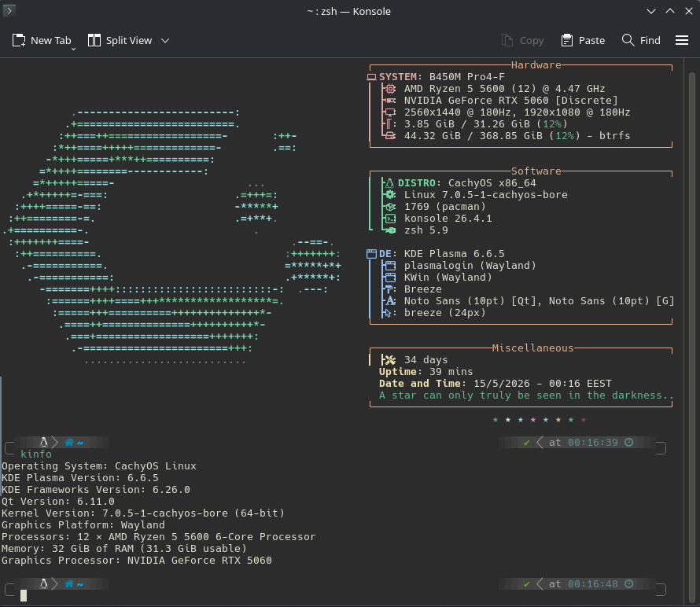Click 'KDE Plasma 6.6.5' DE text
Image resolution: width=700 pixels, height=607 pixels.
click(455, 254)
